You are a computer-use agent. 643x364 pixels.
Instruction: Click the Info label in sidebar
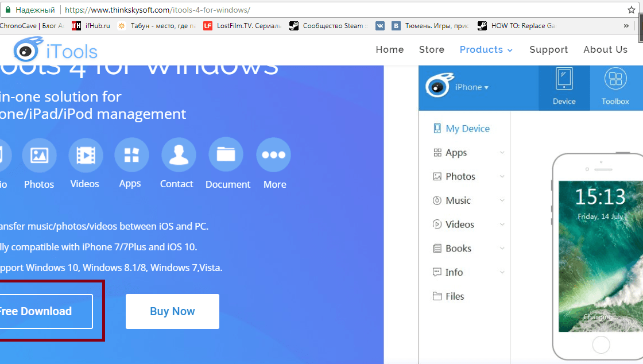pyautogui.click(x=454, y=273)
